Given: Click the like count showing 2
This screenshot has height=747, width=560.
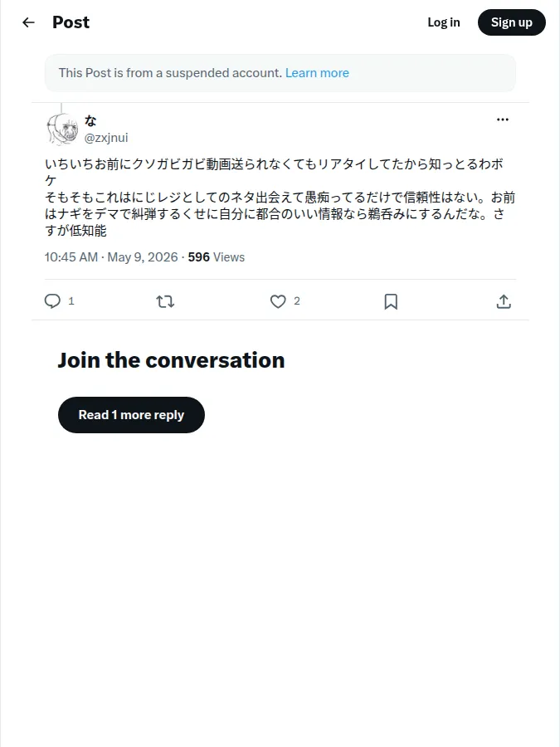Looking at the screenshot, I should [x=297, y=301].
